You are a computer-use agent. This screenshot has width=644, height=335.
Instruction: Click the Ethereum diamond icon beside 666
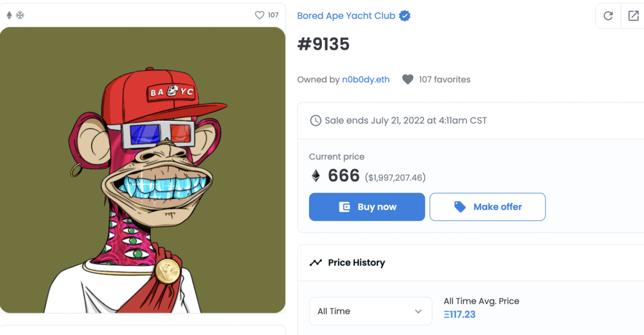click(316, 176)
